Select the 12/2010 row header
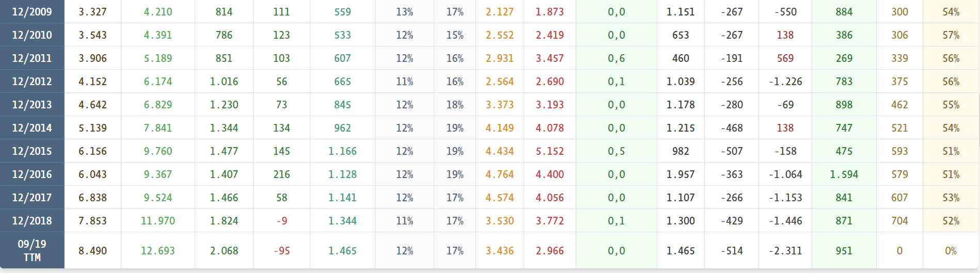This screenshot has height=273, width=980. click(32, 35)
